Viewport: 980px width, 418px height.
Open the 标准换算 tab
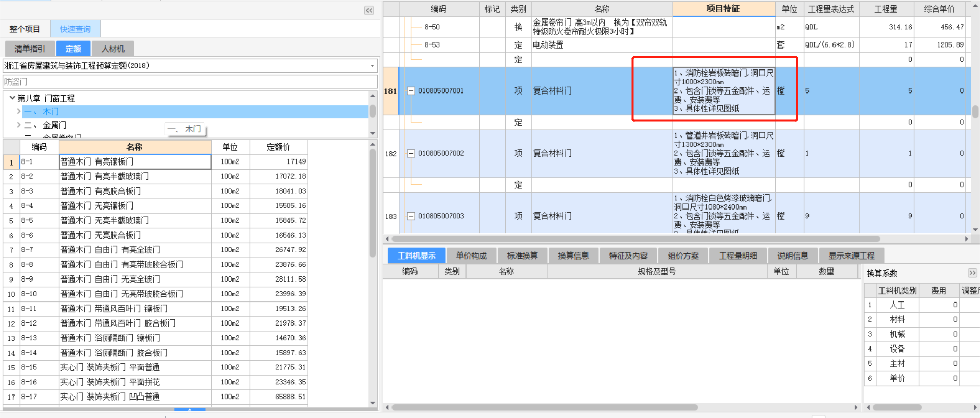coord(522,256)
